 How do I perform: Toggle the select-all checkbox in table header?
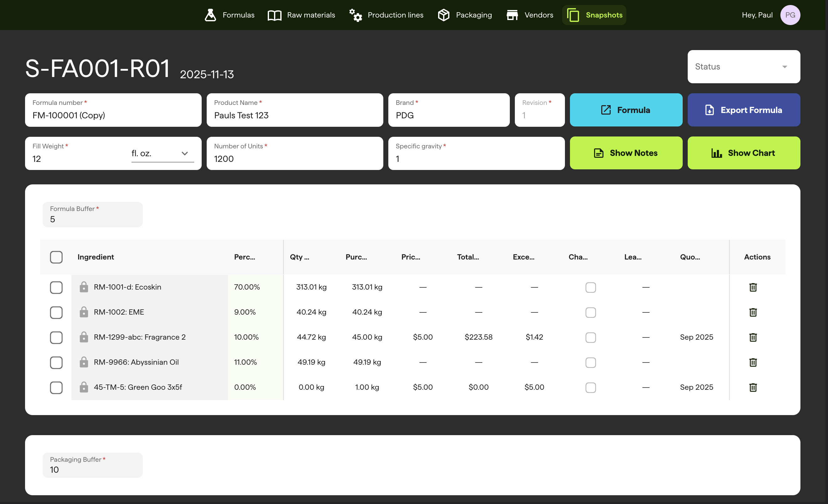coord(56,257)
